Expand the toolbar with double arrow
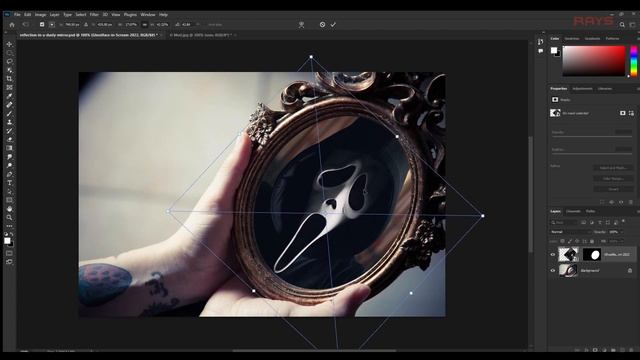640x360 pixels. pos(6,33)
